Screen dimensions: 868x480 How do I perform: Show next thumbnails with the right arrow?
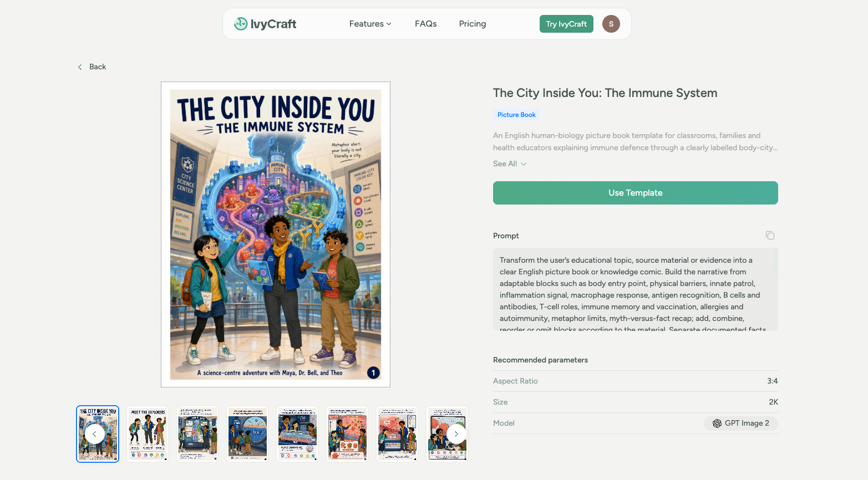click(x=456, y=434)
